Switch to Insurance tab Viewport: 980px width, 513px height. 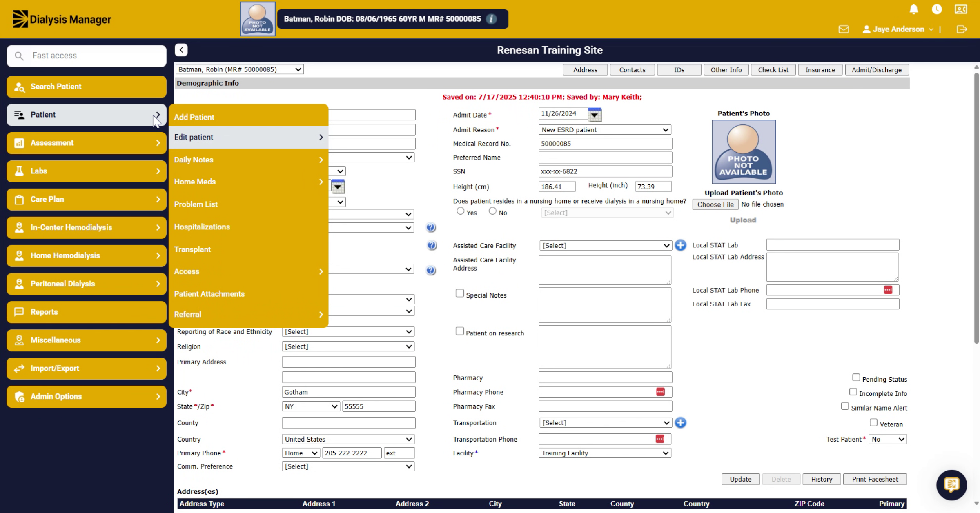pyautogui.click(x=820, y=70)
